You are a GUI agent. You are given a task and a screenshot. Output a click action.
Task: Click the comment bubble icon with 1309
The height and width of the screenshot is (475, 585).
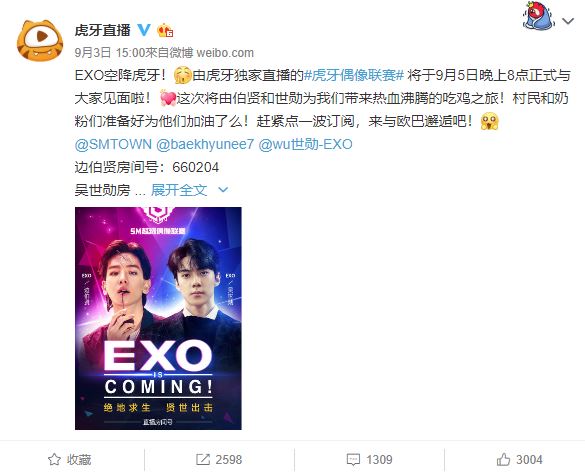[353, 459]
